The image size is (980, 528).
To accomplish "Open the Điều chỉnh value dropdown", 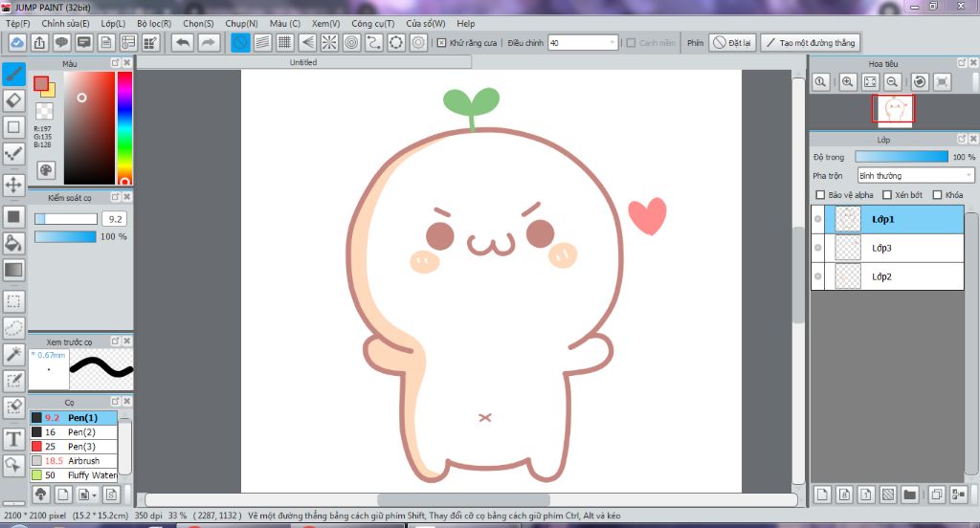I will [x=612, y=42].
